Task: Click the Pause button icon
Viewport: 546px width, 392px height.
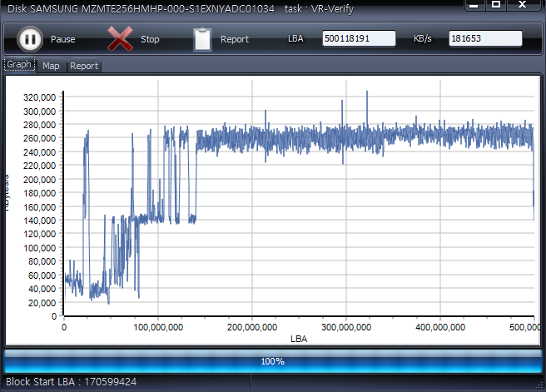Action: click(x=29, y=39)
